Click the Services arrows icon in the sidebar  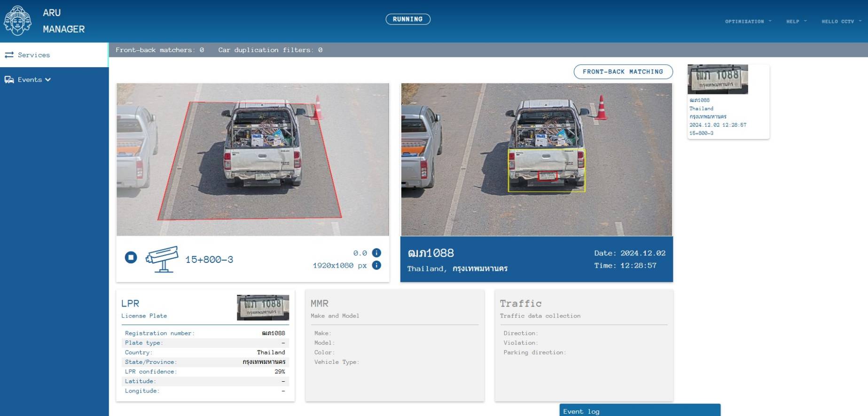pos(9,55)
